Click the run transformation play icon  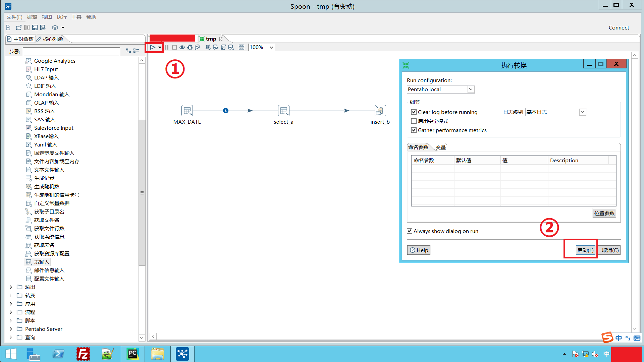(x=152, y=47)
